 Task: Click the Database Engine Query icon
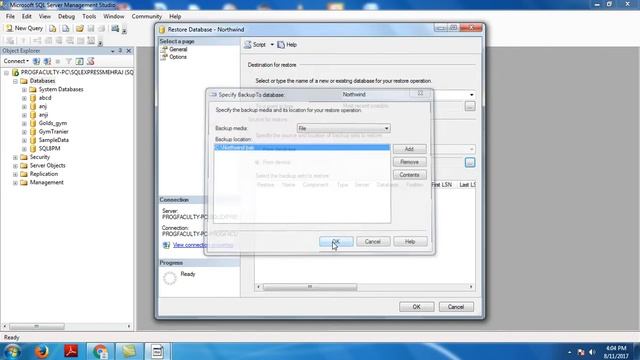click(53, 28)
